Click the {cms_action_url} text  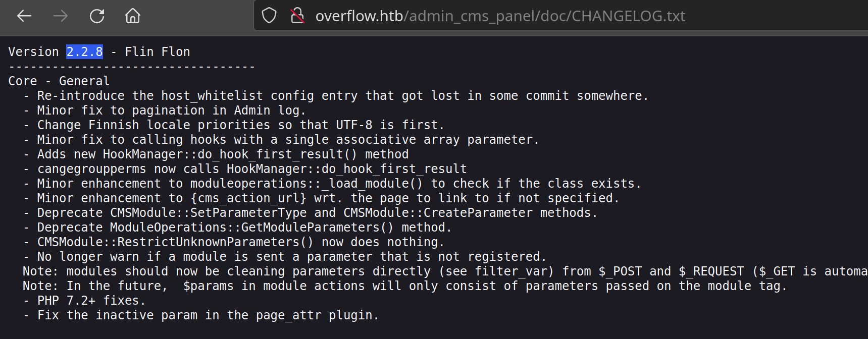coord(248,198)
